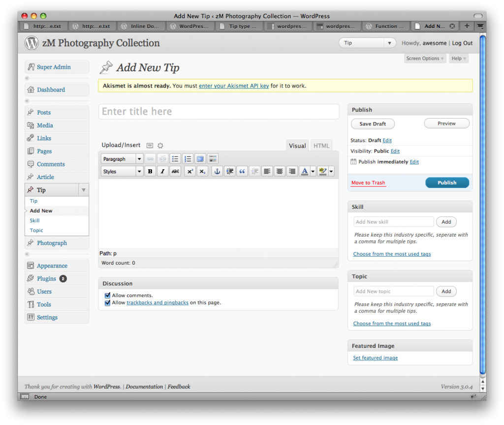504x425 pixels.
Task: Apply superscript formatting
Action: 190,171
